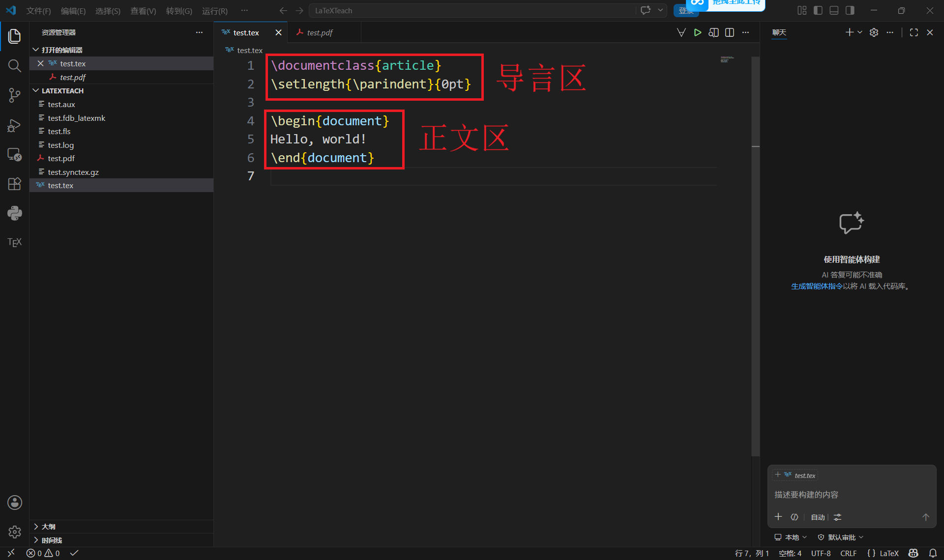Screen dimensions: 944x560
Task: Click 空格: 4 indentation in status bar
Action: point(790,553)
